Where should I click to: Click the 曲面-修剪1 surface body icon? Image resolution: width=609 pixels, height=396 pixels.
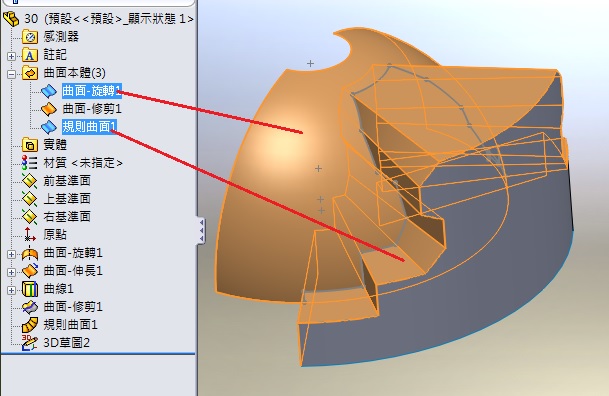[49, 109]
